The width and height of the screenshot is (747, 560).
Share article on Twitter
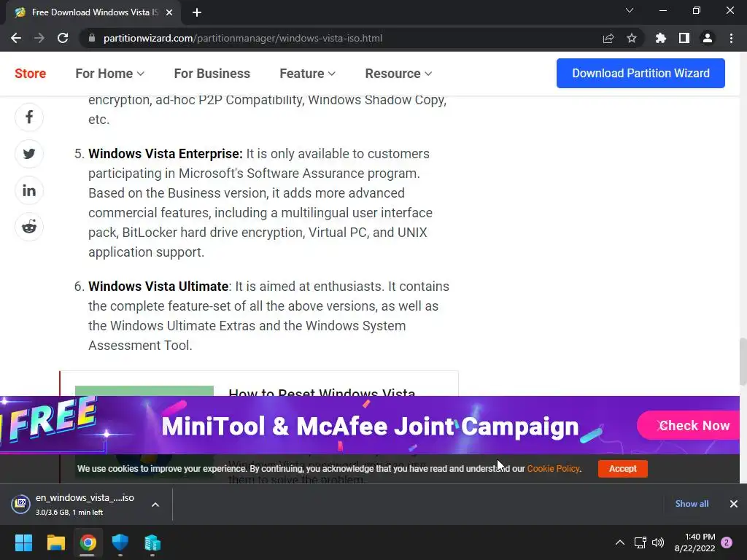29,154
